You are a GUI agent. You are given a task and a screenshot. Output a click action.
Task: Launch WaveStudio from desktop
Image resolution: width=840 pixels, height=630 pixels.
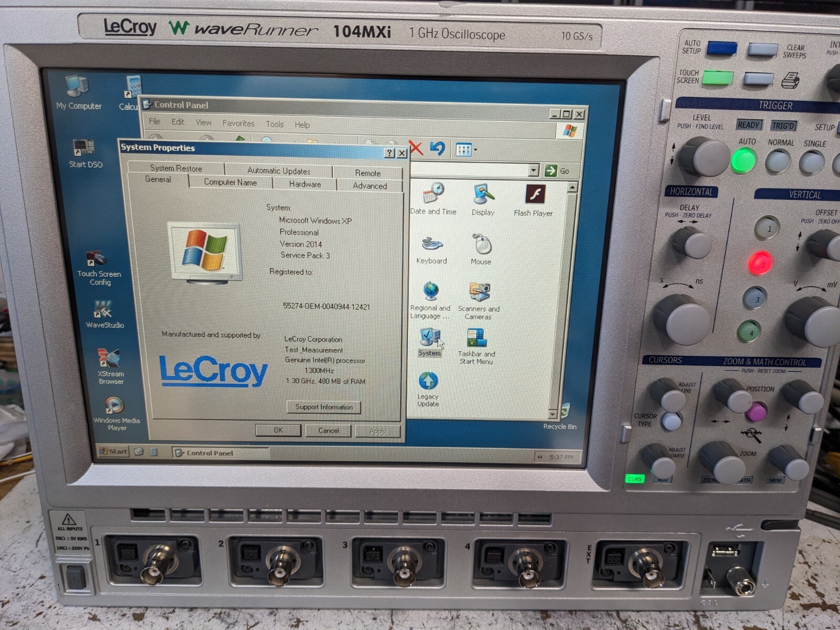(x=104, y=314)
